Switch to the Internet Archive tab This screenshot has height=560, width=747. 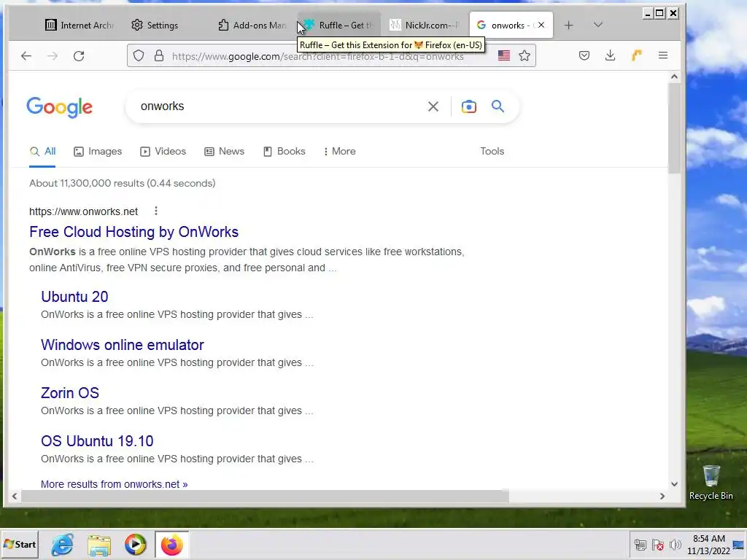tap(79, 26)
